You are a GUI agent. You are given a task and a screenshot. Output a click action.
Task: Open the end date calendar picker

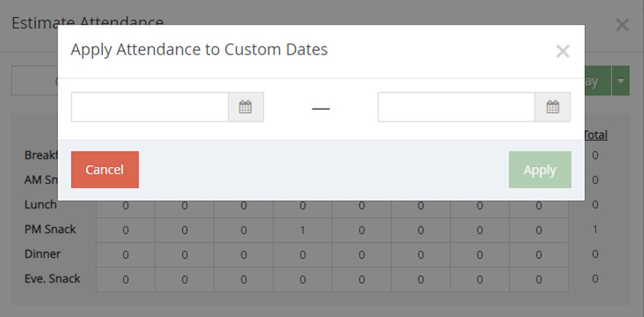click(x=552, y=107)
